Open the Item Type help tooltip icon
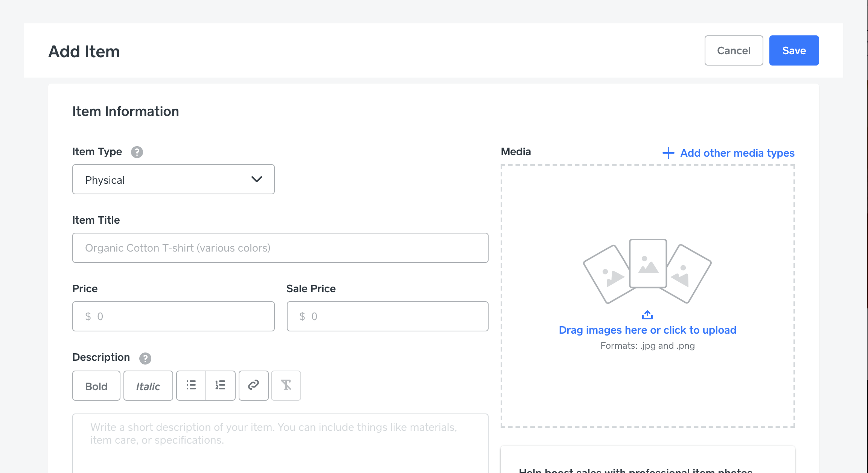Viewport: 868px width, 473px height. 137,152
